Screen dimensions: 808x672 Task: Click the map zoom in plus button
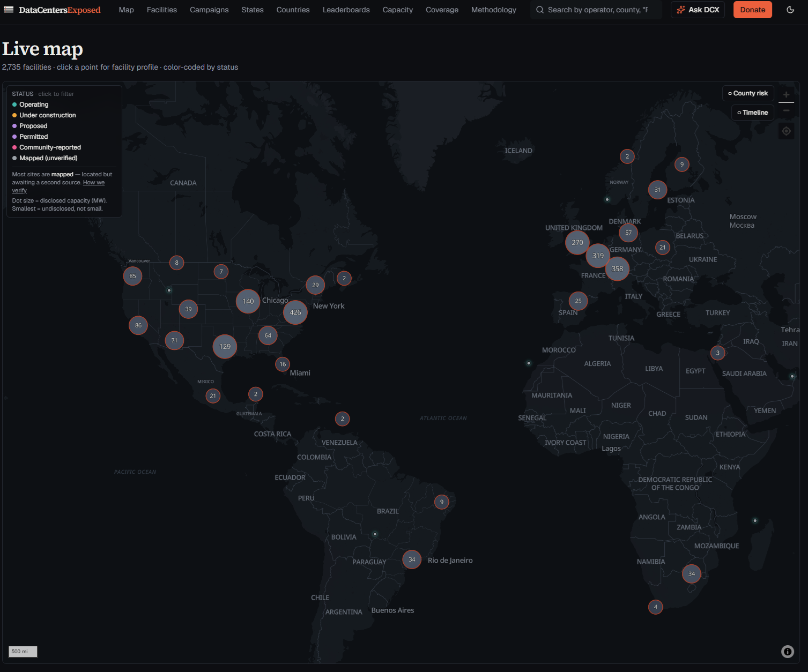tap(786, 94)
